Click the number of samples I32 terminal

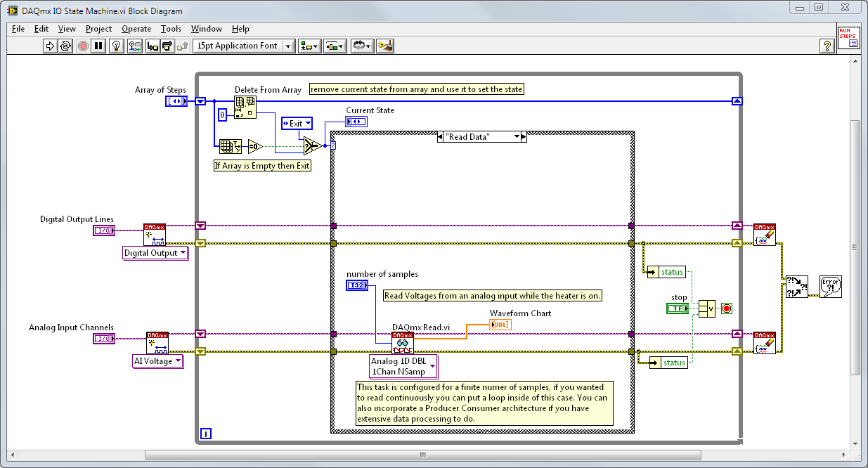(x=356, y=285)
